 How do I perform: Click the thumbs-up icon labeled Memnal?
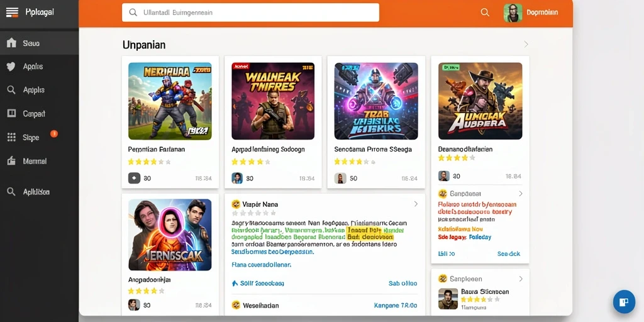click(11, 162)
